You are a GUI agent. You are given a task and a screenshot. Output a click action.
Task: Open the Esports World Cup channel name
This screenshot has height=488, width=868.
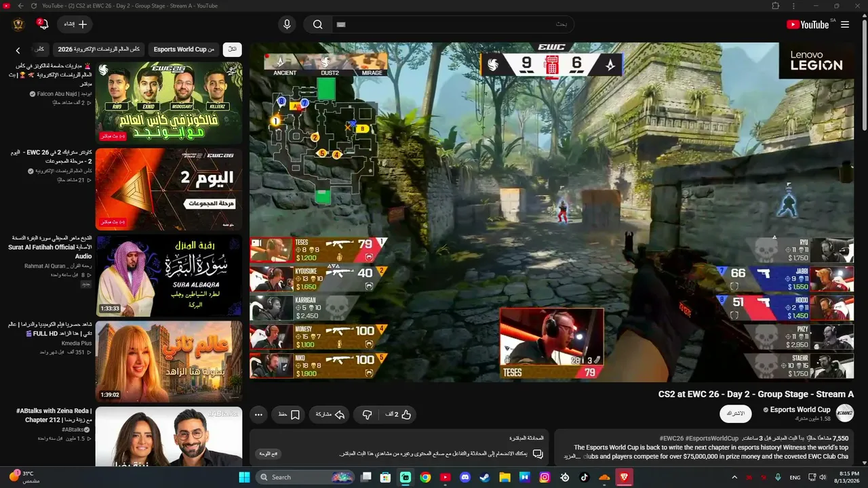tap(800, 409)
